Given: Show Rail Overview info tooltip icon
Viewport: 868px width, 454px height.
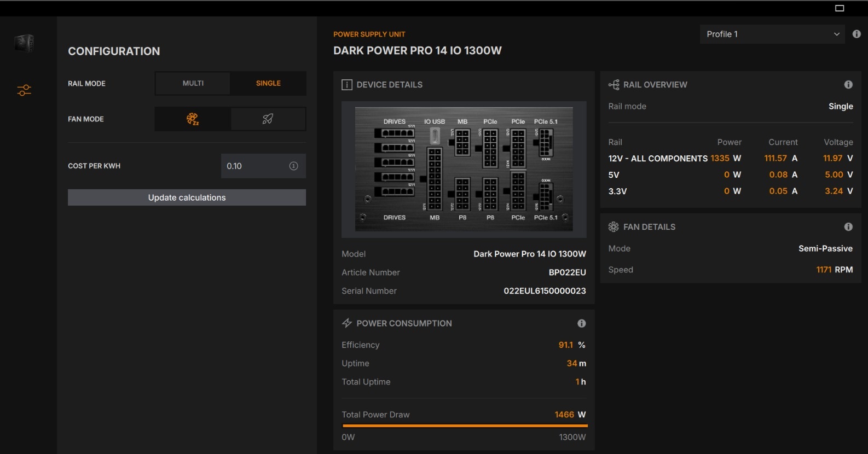Looking at the screenshot, I should click(848, 84).
